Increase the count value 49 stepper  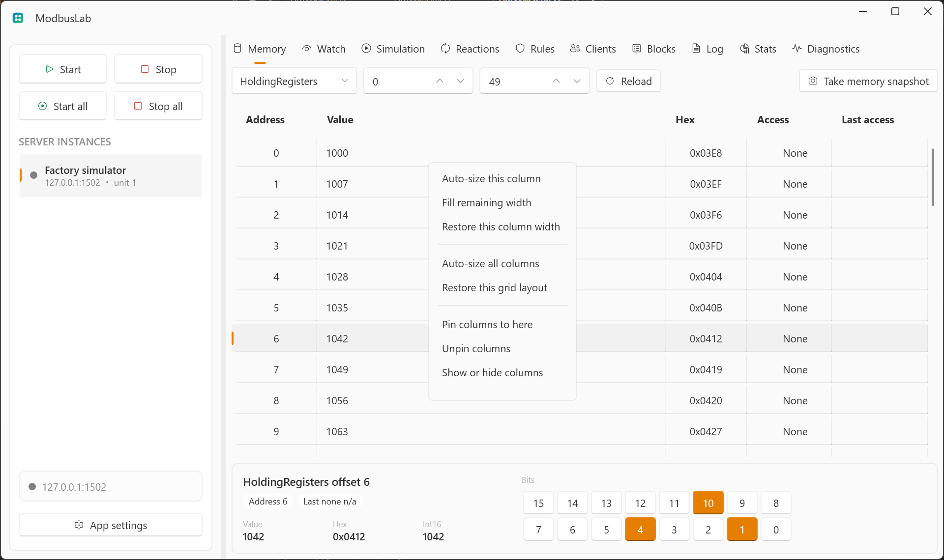pos(557,81)
